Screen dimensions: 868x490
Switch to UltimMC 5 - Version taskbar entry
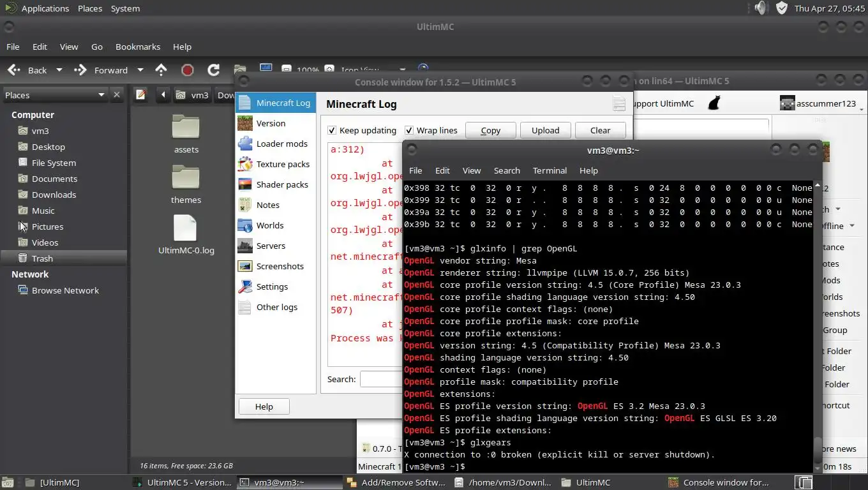point(181,482)
